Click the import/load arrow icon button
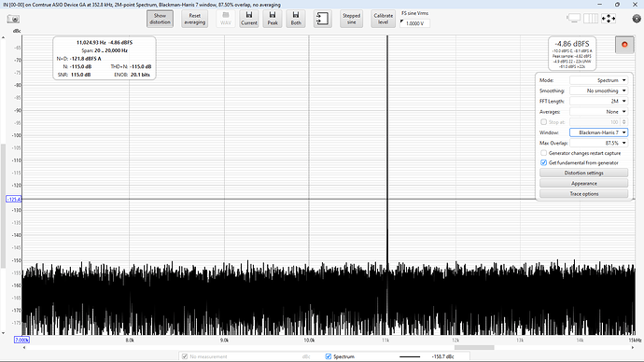This screenshot has height=362, width=644. click(x=322, y=19)
